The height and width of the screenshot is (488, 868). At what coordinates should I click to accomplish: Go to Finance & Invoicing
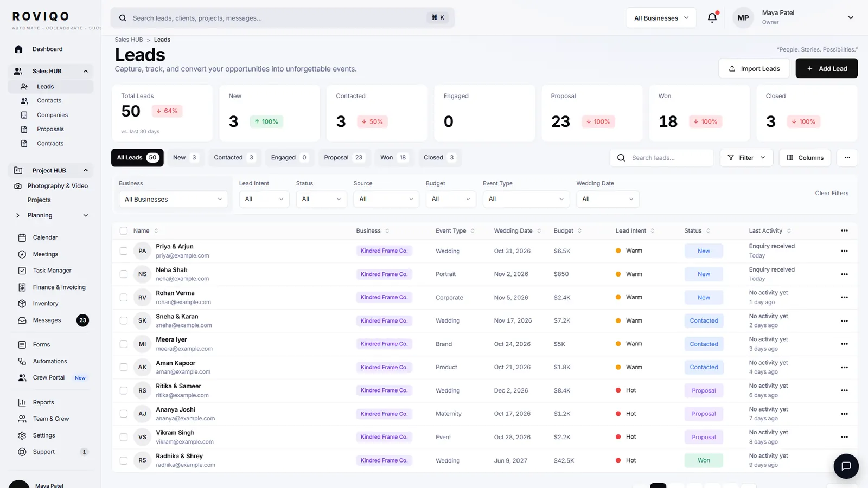[59, 287]
